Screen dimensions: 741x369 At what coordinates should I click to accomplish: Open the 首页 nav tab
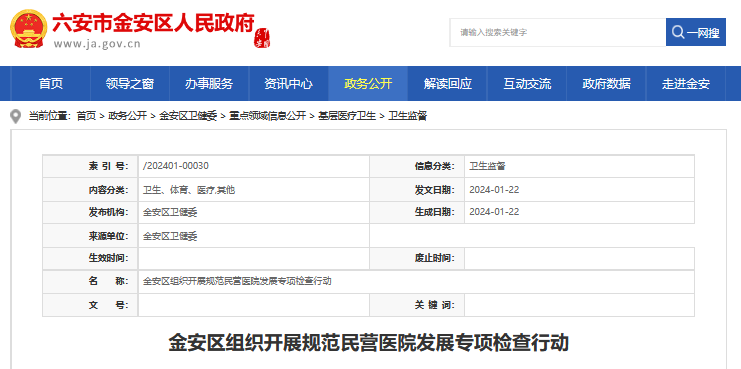(51, 84)
